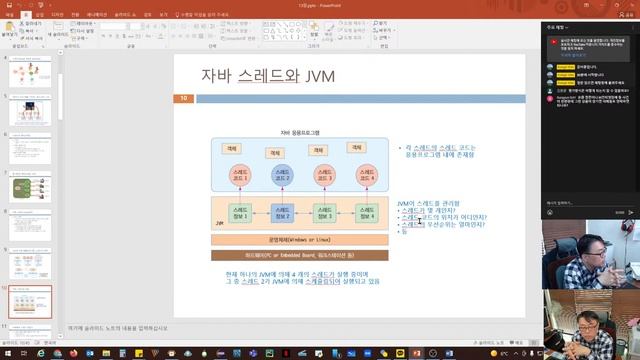The image size is (640, 360).
Task: Click the blue '스레드 코드 2' circle
Action: (282, 175)
